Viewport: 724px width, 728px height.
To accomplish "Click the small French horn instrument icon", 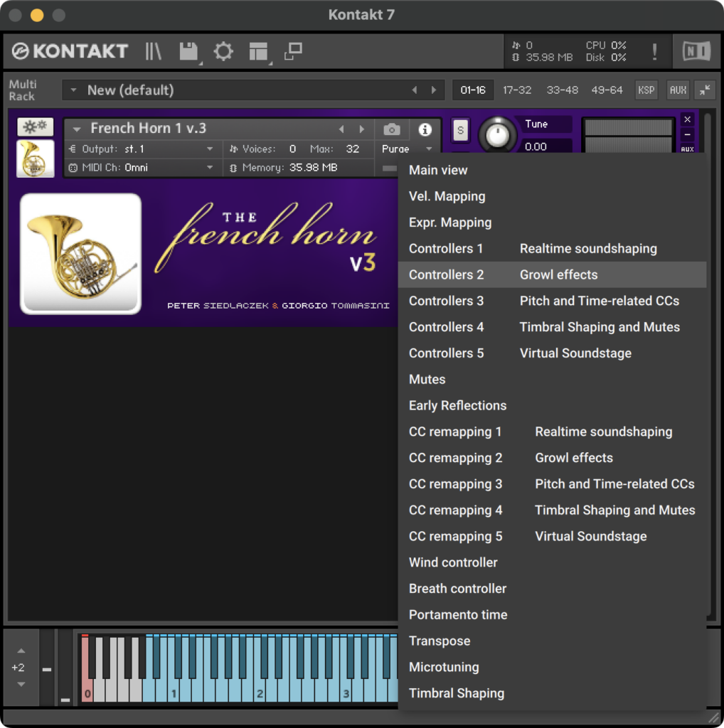I will click(x=36, y=159).
